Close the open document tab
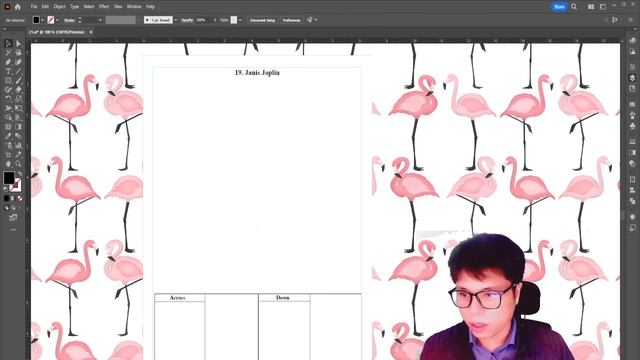The height and width of the screenshot is (360, 640). pyautogui.click(x=91, y=32)
